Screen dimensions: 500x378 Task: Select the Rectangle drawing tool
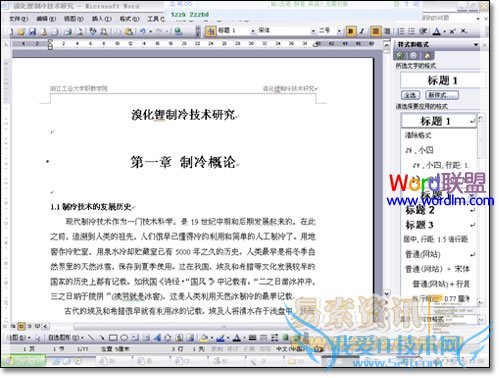tap(113, 338)
